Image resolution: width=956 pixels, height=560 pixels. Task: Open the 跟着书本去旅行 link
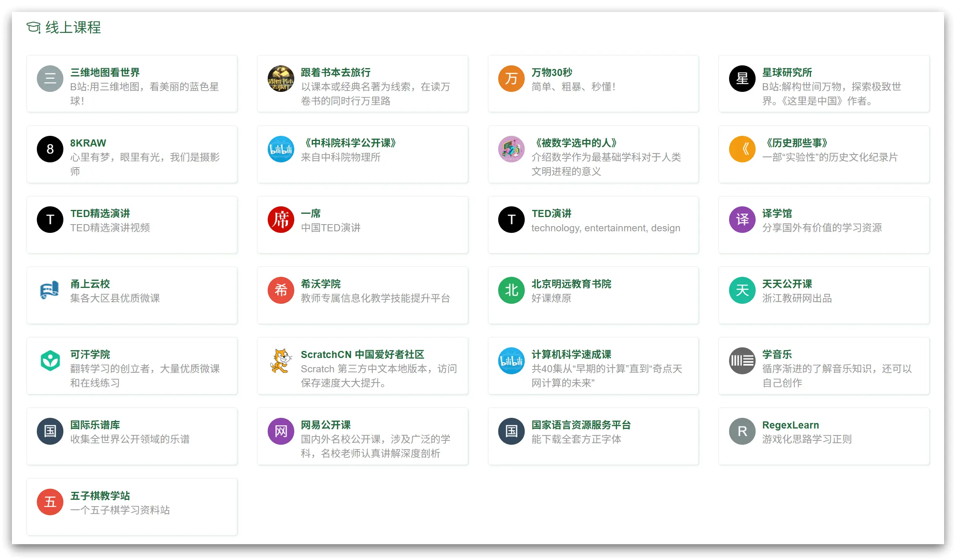(x=335, y=72)
